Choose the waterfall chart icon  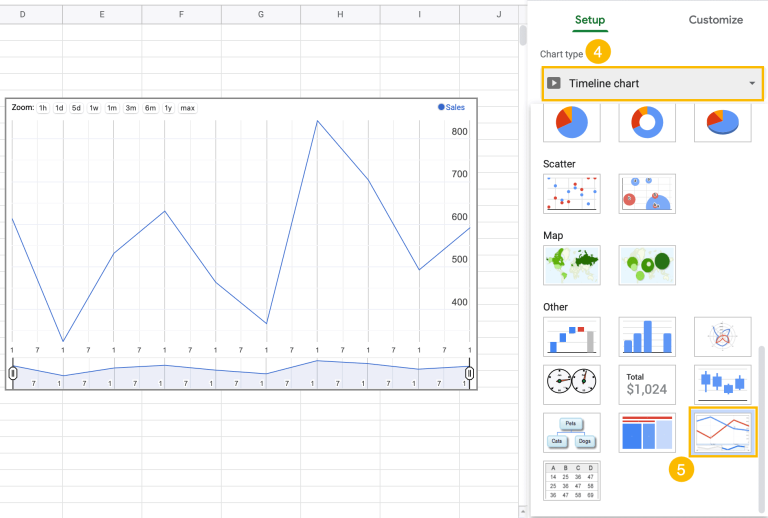(x=572, y=336)
